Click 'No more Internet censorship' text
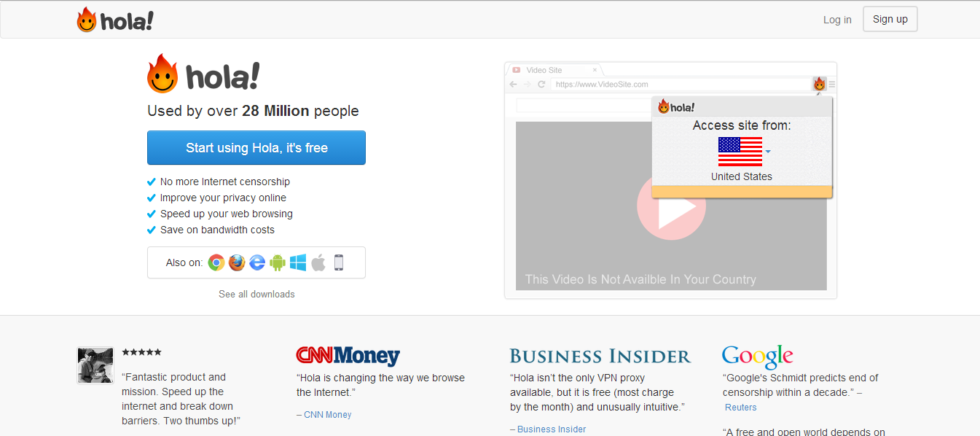Image resolution: width=980 pixels, height=436 pixels. 225,182
